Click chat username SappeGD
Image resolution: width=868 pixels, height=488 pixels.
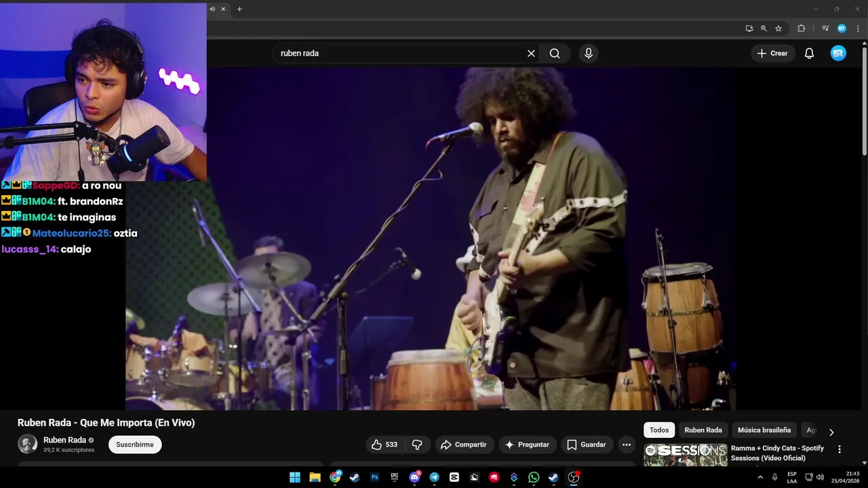(56, 186)
